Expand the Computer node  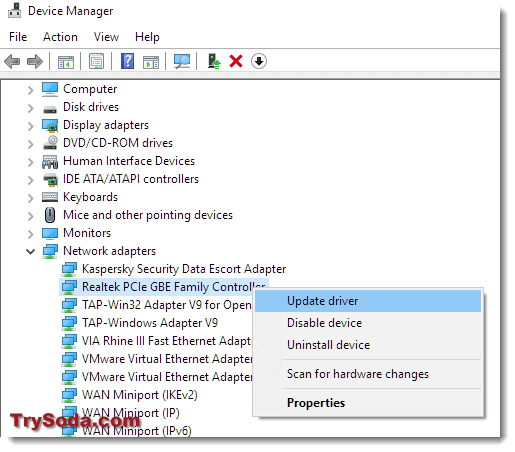[30, 90]
